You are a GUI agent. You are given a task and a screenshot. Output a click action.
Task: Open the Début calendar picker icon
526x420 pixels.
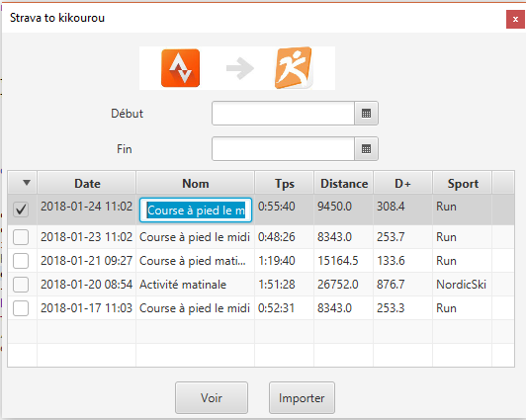coord(366,114)
